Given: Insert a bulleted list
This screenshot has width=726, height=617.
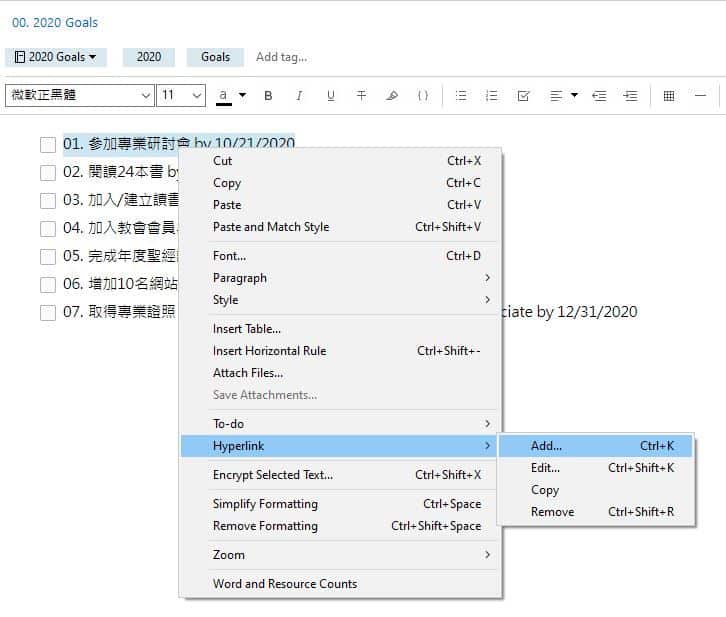Looking at the screenshot, I should (461, 96).
